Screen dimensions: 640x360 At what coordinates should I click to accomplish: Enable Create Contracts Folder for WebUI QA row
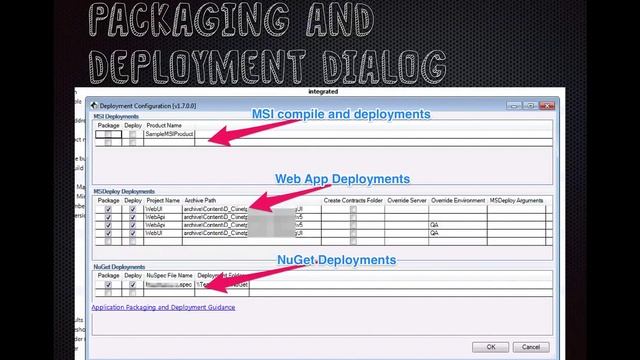tap(353, 233)
